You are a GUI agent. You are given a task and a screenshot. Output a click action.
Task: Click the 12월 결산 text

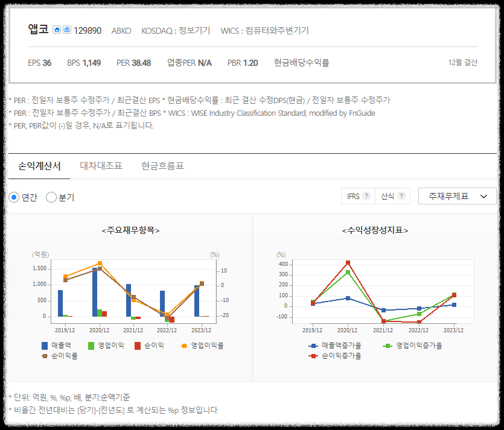click(463, 62)
